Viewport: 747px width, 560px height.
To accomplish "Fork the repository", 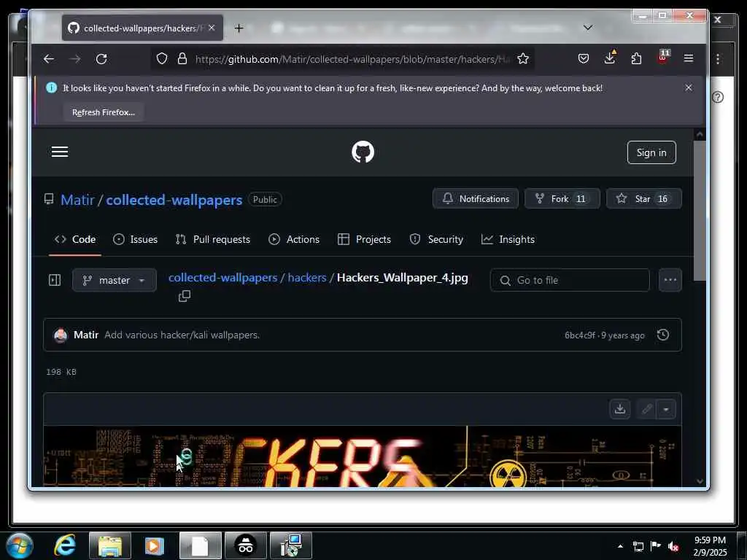I will (562, 198).
